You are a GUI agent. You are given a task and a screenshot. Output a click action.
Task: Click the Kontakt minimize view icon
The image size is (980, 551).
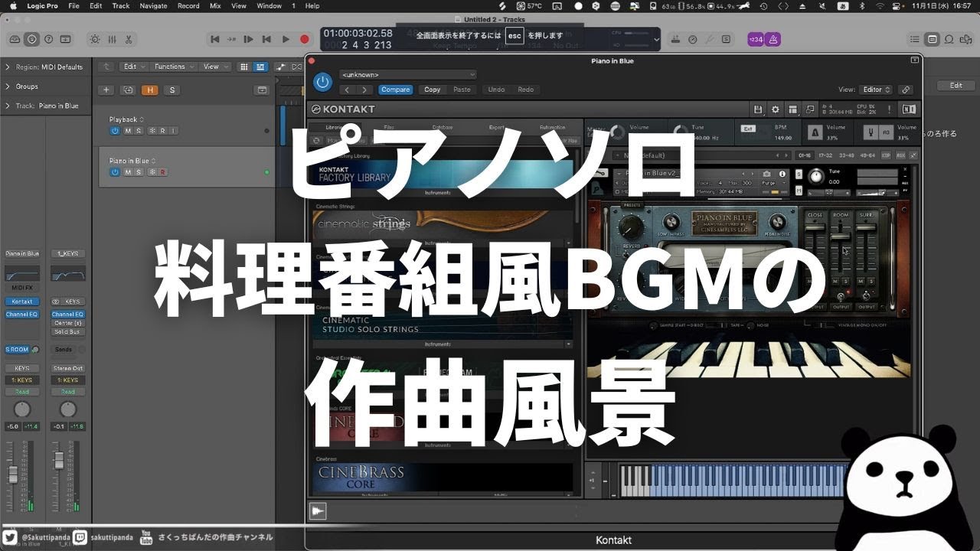[x=808, y=109]
